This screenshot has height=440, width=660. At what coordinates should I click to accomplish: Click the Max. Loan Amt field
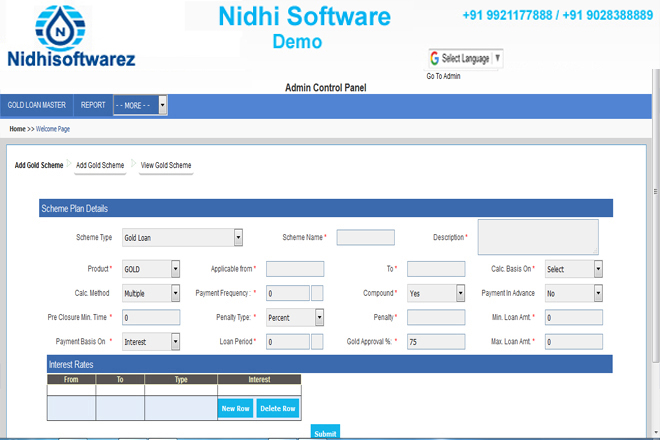click(x=573, y=342)
